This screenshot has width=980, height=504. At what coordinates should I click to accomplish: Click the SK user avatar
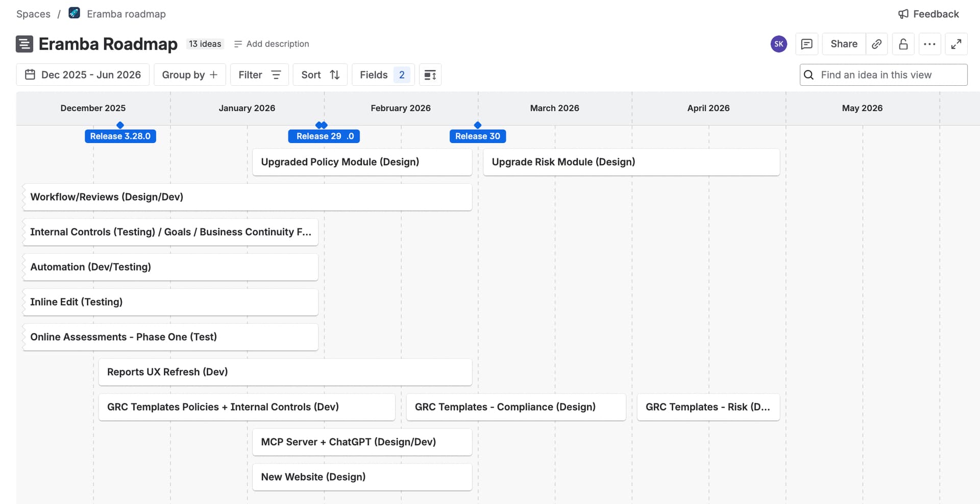[778, 44]
